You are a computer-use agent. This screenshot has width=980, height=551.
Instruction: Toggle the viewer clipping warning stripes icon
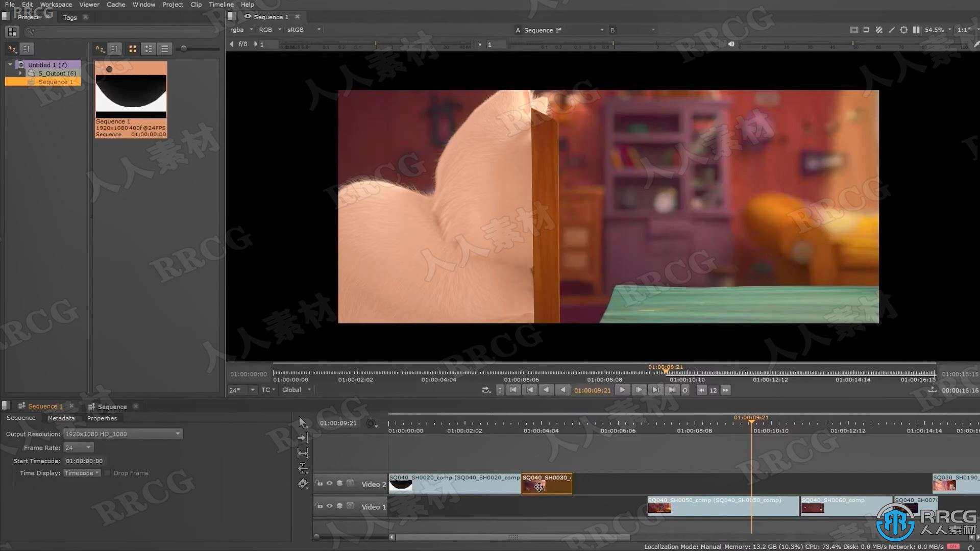pyautogui.click(x=879, y=30)
